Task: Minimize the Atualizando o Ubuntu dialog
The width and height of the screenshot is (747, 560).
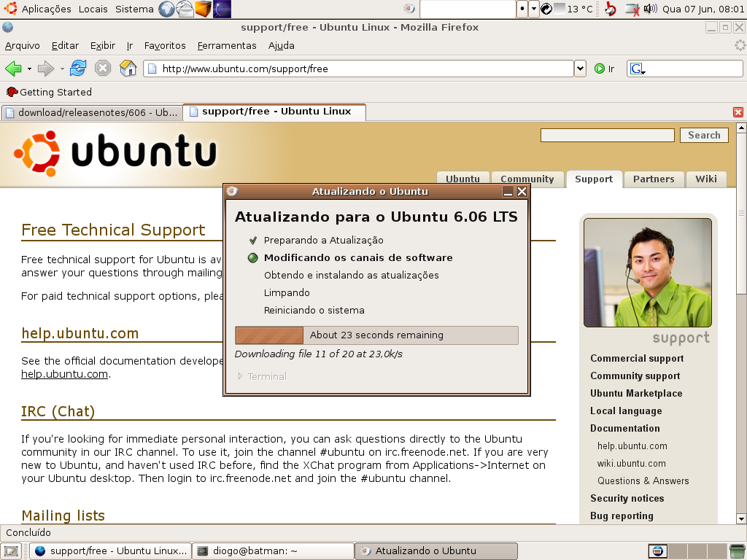Action: coord(508,192)
